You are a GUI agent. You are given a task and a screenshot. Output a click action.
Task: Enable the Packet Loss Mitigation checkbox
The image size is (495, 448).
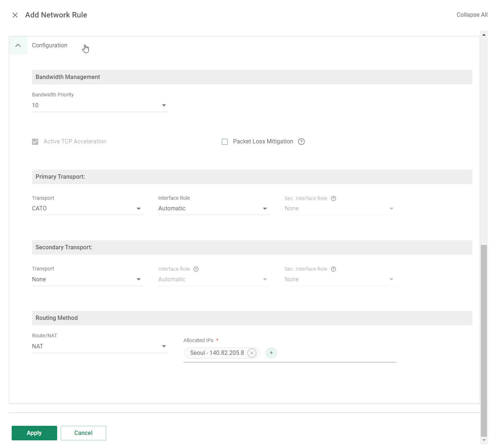click(x=225, y=142)
